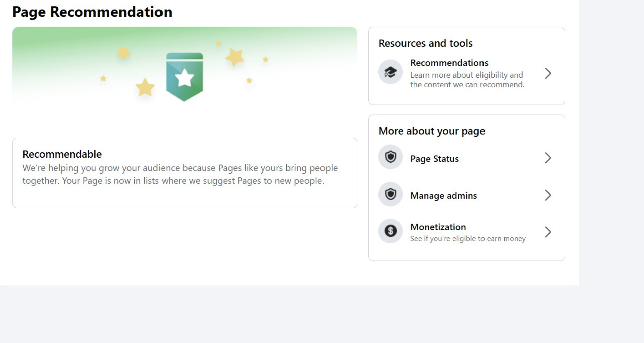Click 'See if you're eligible to earn money'
The width and height of the screenshot is (644, 343).
467,239
